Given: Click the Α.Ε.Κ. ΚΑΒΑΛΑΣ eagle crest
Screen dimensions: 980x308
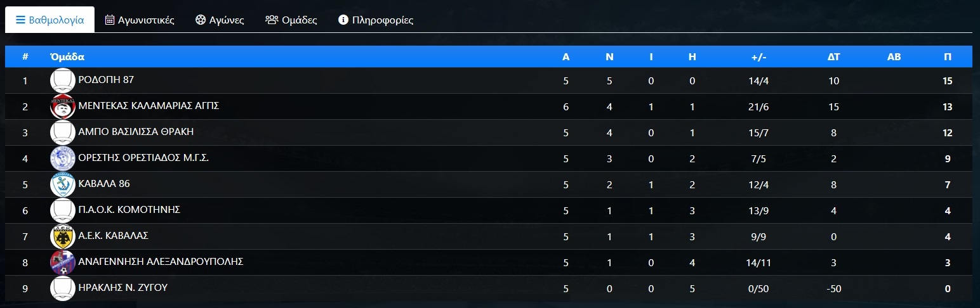Looking at the screenshot, I should (62, 236).
